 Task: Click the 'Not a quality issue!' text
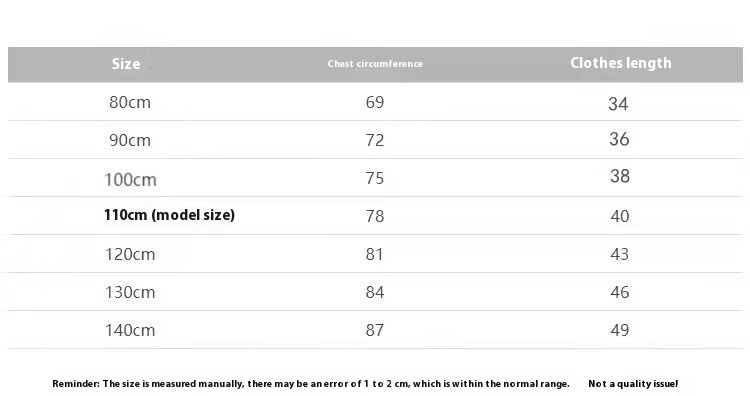pyautogui.click(x=633, y=384)
